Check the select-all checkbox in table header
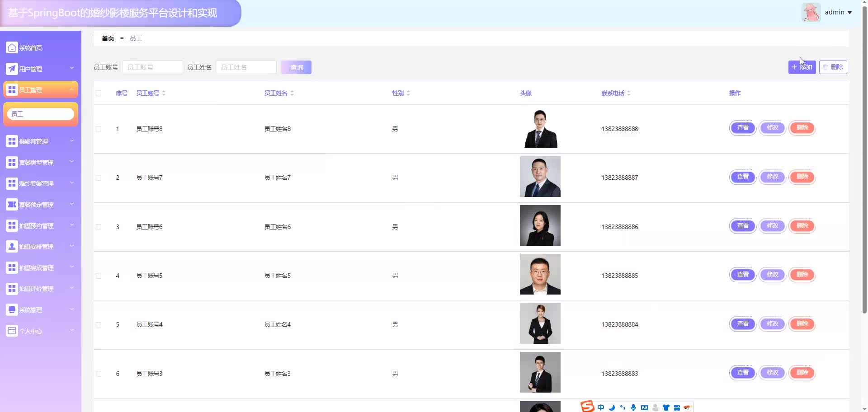Viewport: 868px width, 412px height. pos(99,93)
